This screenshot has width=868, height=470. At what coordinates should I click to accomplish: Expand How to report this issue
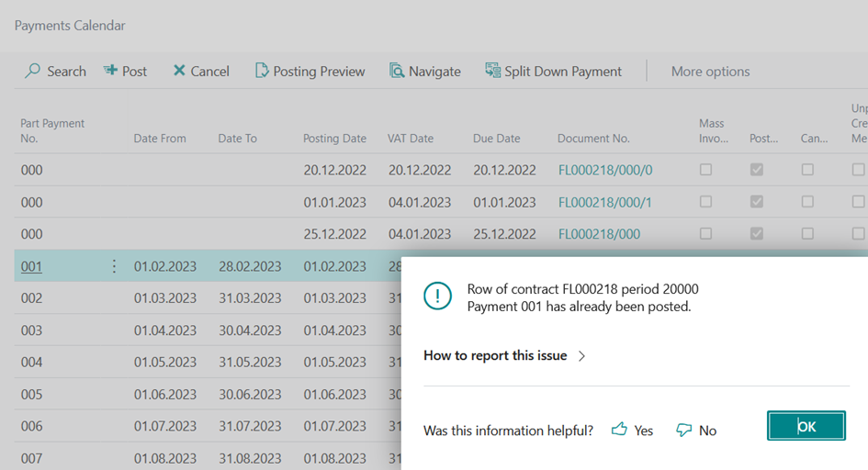pos(504,355)
